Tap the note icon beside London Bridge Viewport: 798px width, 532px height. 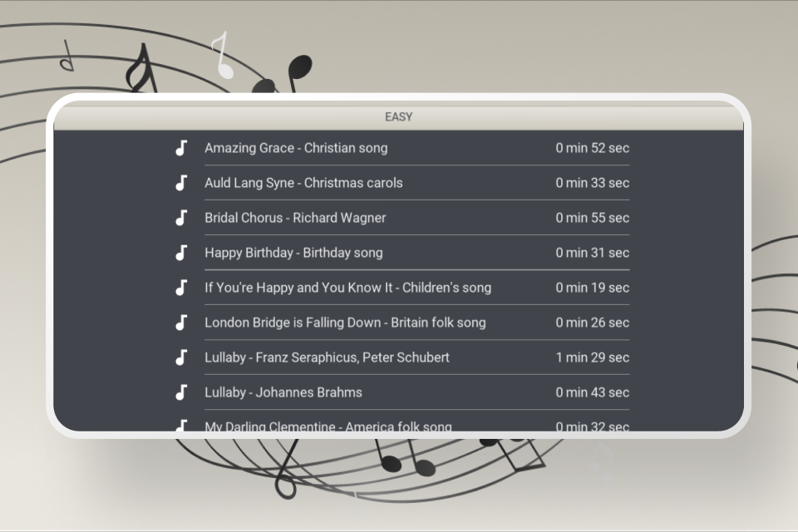[181, 323]
